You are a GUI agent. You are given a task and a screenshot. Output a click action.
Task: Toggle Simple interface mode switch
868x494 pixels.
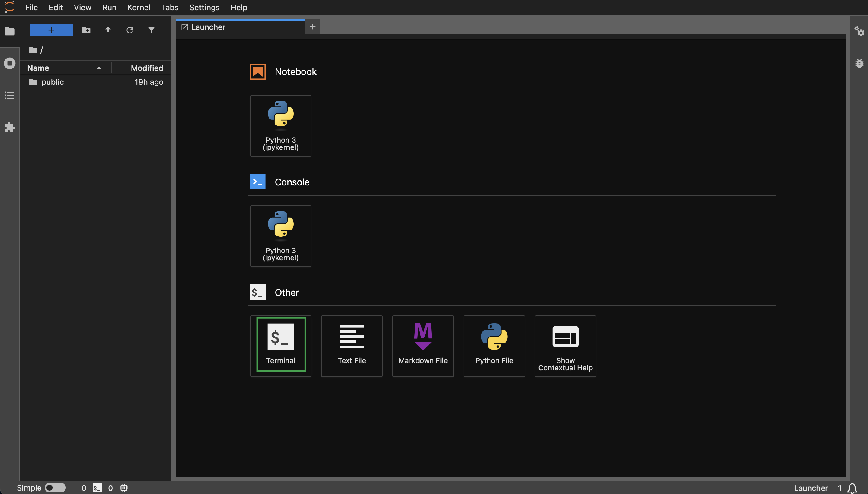click(x=55, y=488)
